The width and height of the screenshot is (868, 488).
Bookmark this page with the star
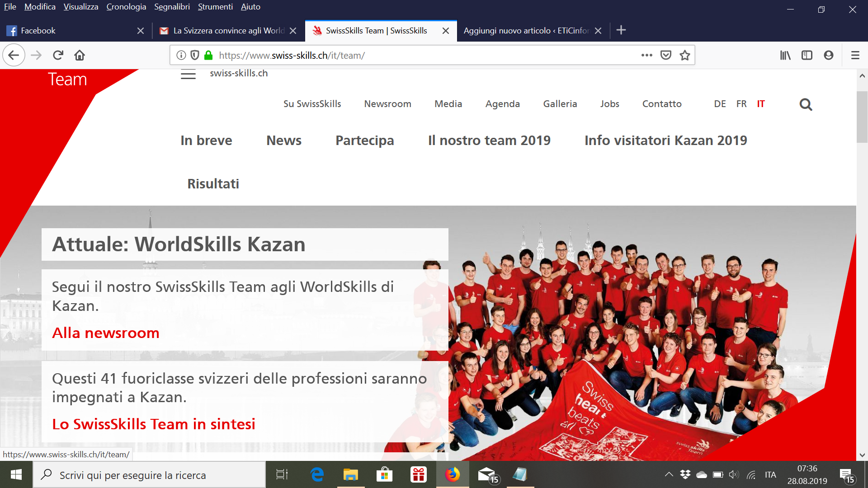[x=685, y=55]
